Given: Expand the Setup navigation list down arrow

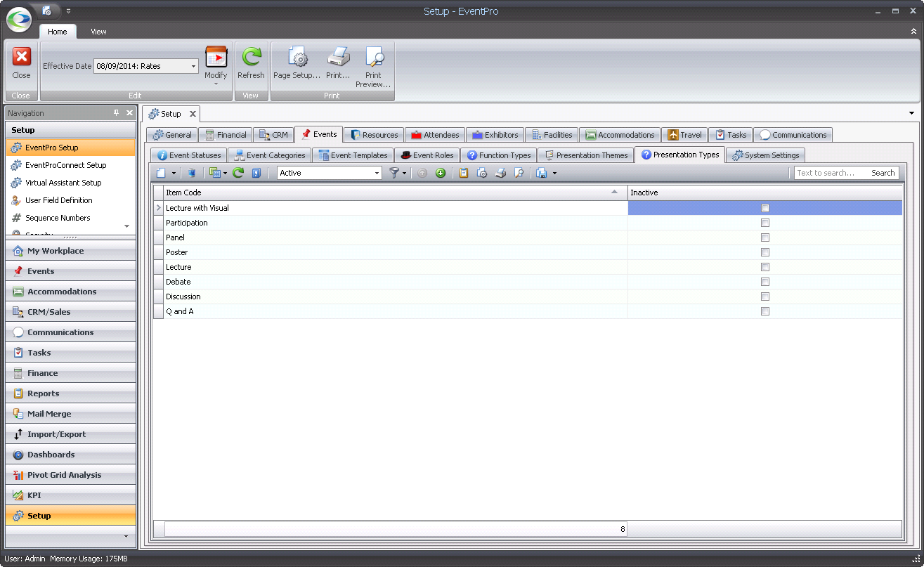Looking at the screenshot, I should (x=127, y=226).
